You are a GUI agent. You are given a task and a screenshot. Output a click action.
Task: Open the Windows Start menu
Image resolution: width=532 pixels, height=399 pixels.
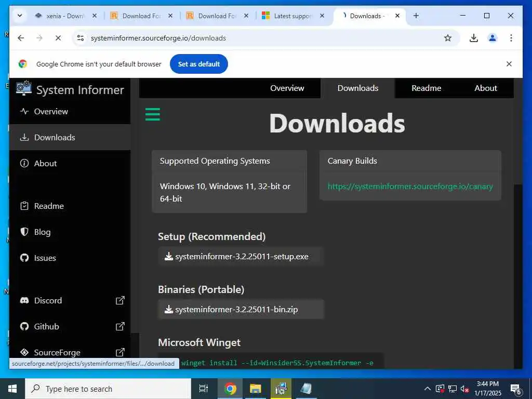[12, 389]
